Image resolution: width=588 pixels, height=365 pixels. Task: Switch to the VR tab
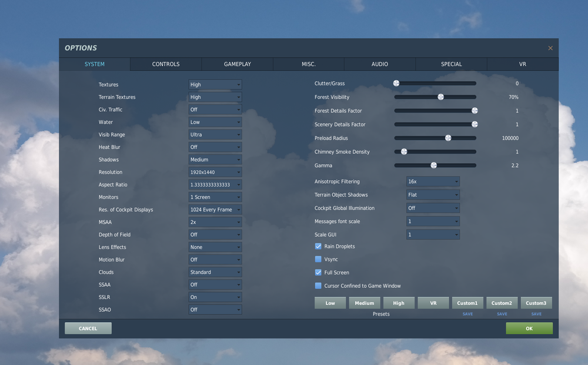coord(523,64)
